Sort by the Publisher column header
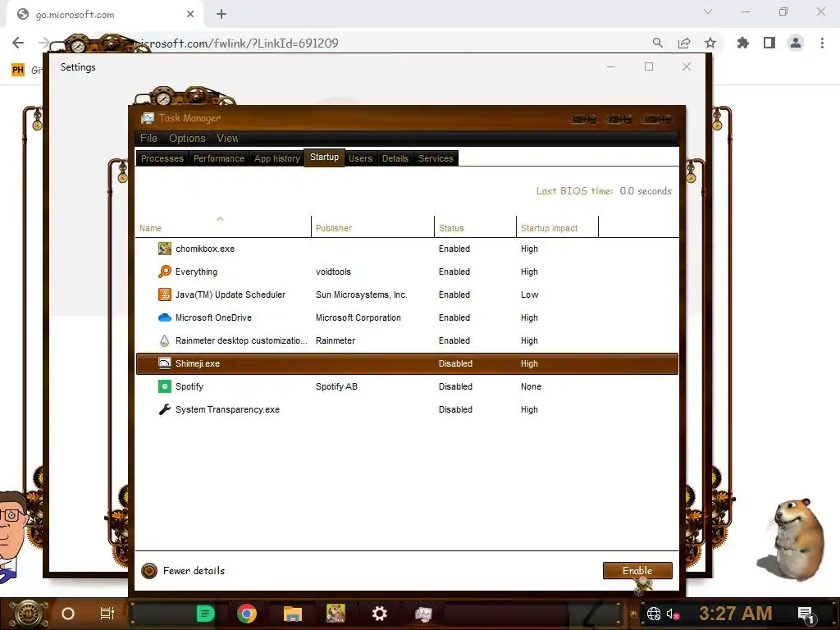 click(373, 227)
